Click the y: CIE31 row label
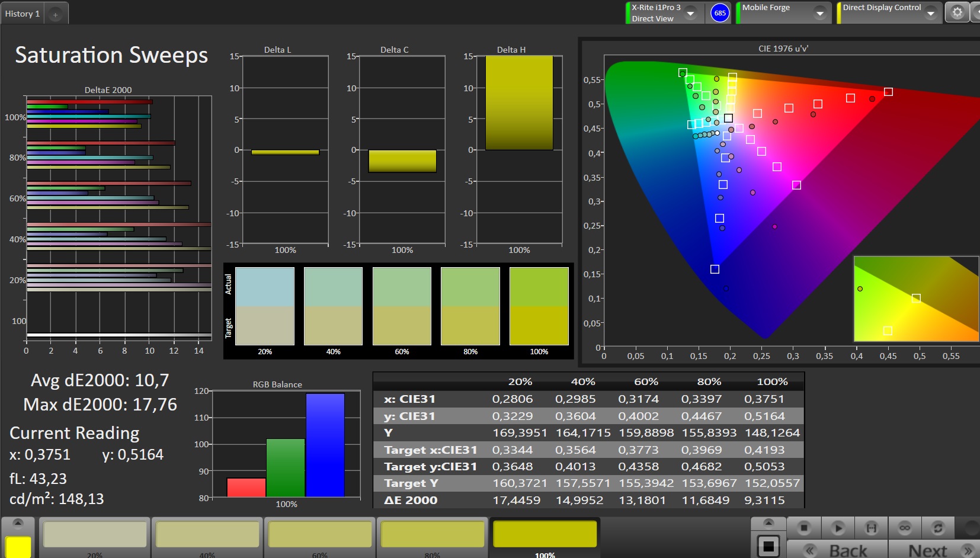Image resolution: width=980 pixels, height=558 pixels. pyautogui.click(x=409, y=416)
